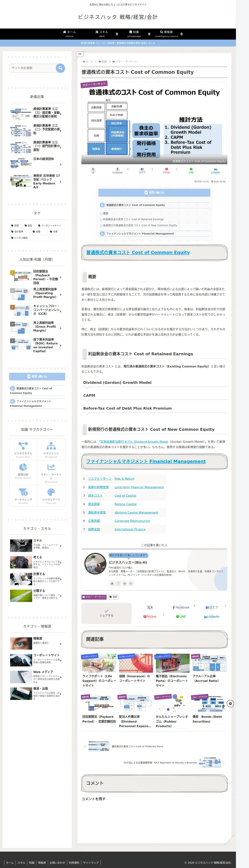Open the スキル navigation menu item
Screen dimensions: 249x868
(x=102, y=34)
